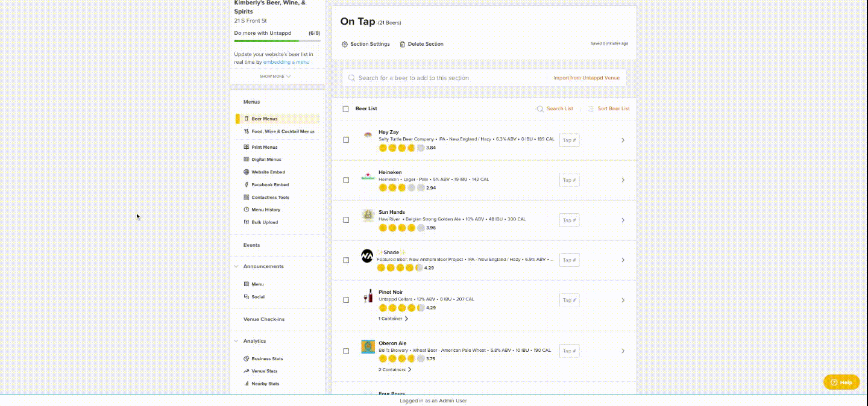
Task: Click SHOW MORE in venue panel
Action: click(275, 77)
